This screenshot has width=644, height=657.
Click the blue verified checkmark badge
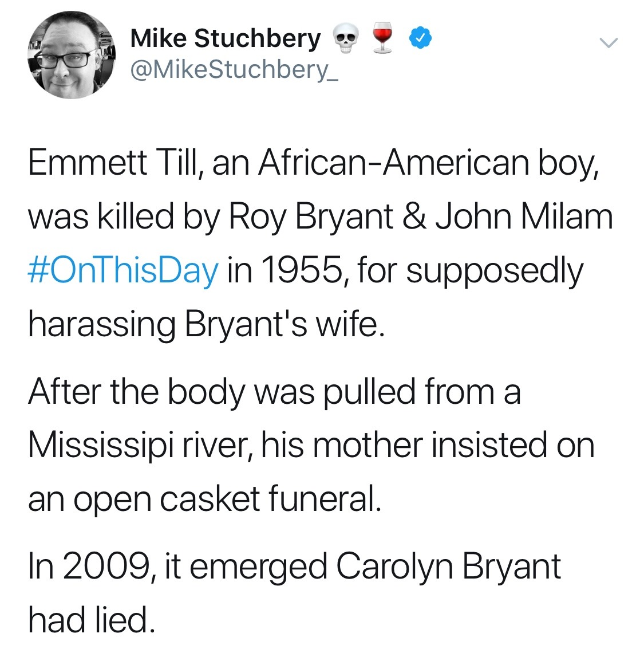pyautogui.click(x=420, y=38)
